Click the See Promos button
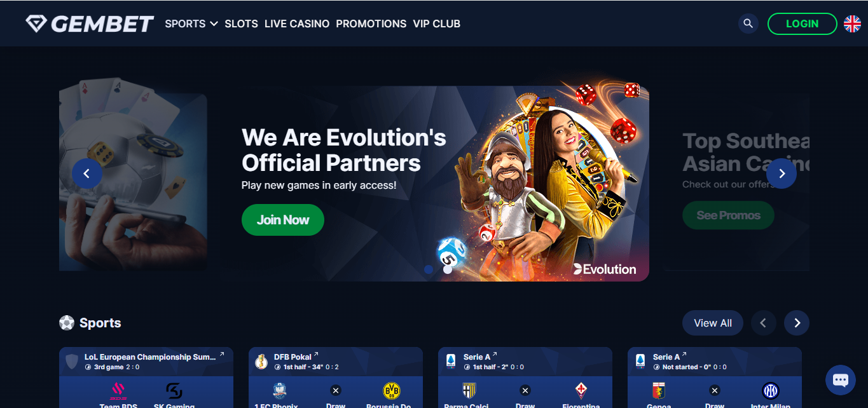 click(728, 215)
